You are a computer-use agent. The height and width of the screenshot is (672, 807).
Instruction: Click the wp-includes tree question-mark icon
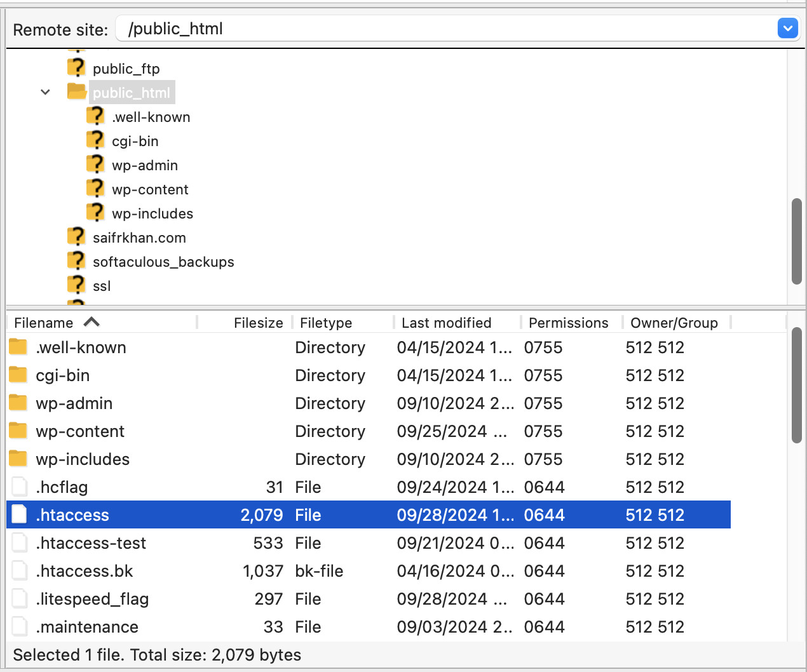95,213
